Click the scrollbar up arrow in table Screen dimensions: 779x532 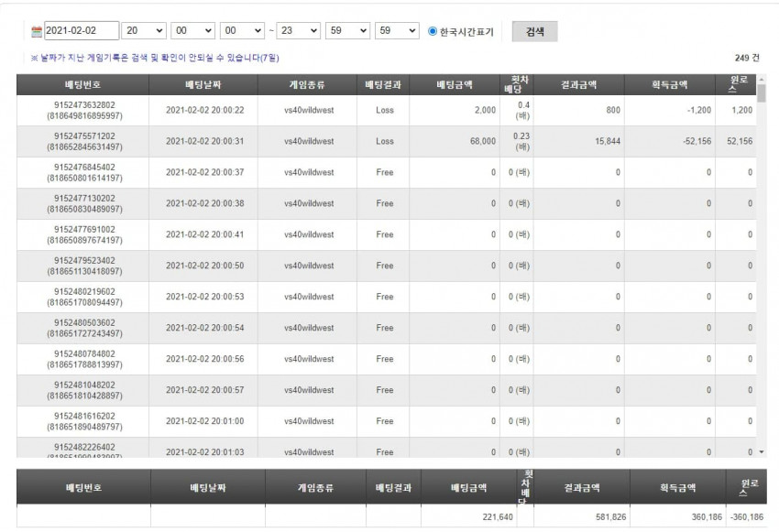tap(762, 80)
